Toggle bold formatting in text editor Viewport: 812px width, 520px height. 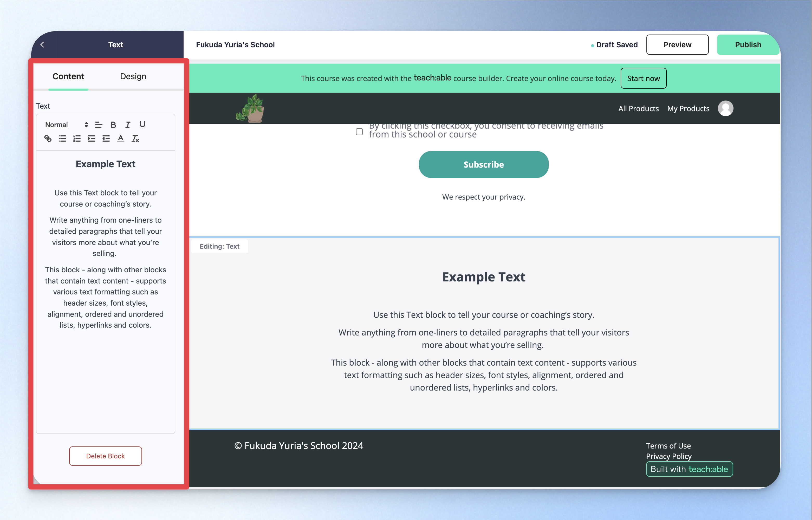click(113, 124)
